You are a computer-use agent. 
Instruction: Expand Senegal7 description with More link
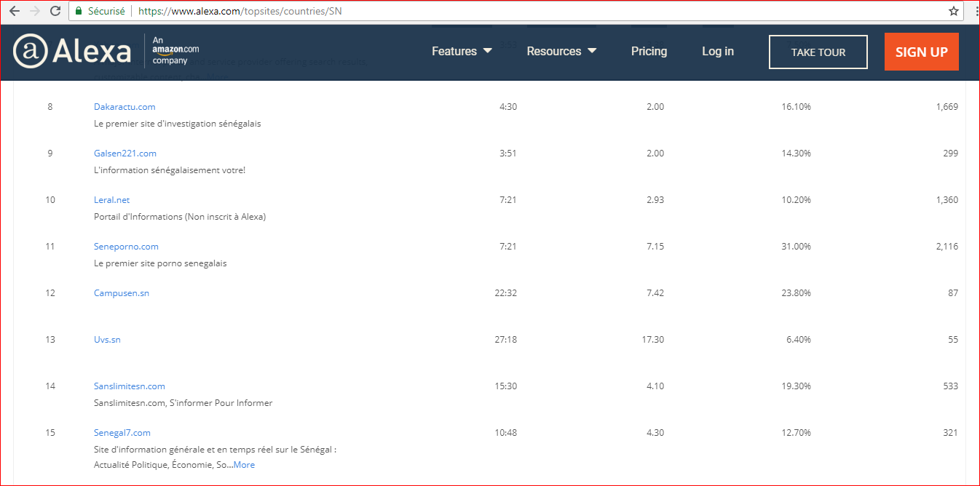244,465
